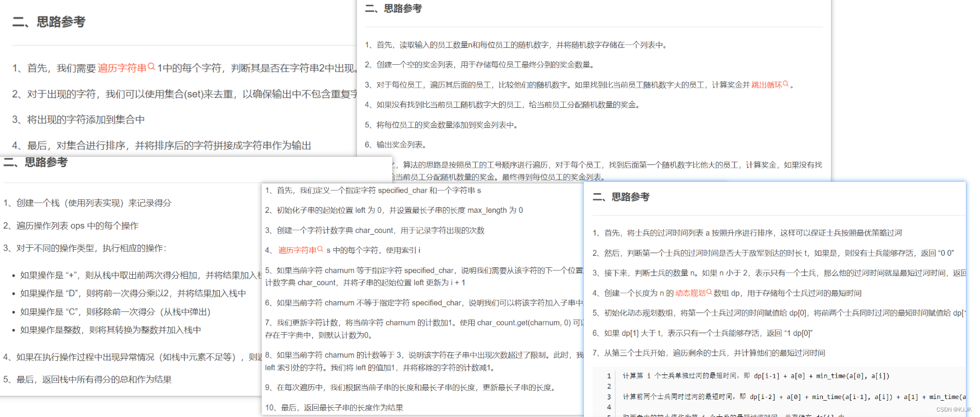Click line '1、首先，将士兵的过河时间列表 a 按照升序进行排序'
The image size is (980, 417).
click(x=747, y=233)
